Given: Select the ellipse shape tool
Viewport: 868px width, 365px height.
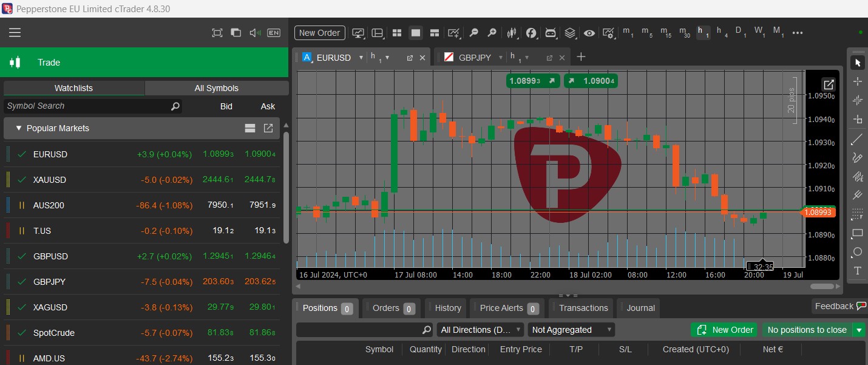Looking at the screenshot, I should pos(858,252).
